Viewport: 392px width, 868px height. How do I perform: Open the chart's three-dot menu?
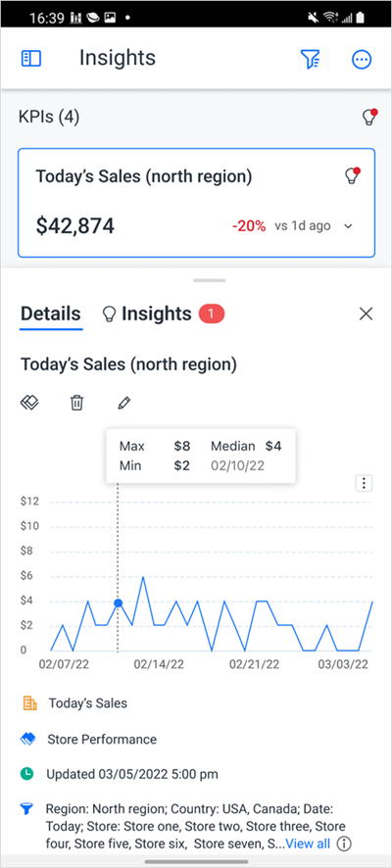pos(364,483)
